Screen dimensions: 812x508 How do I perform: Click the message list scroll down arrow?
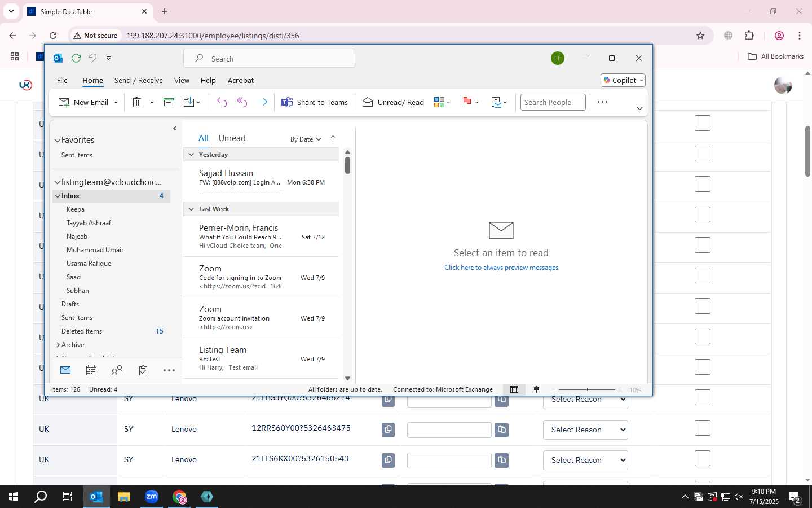point(347,378)
